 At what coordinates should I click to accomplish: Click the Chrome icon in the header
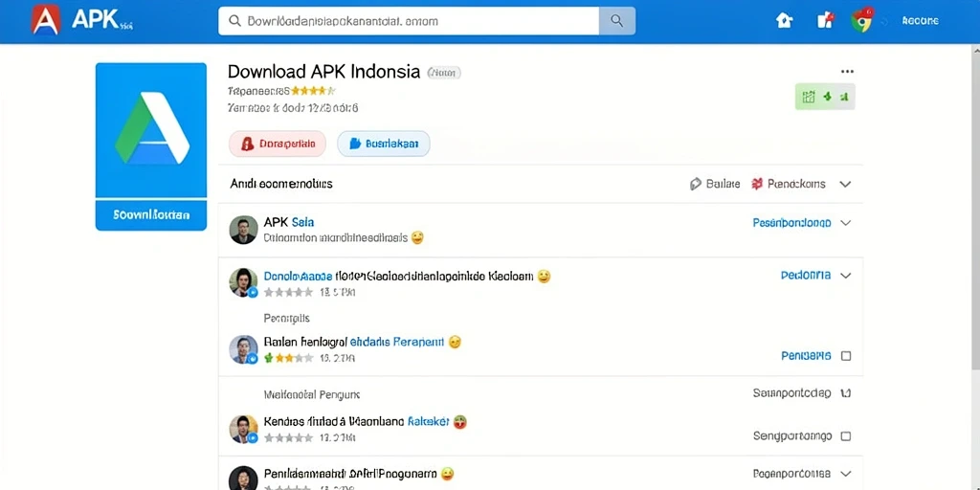[862, 21]
